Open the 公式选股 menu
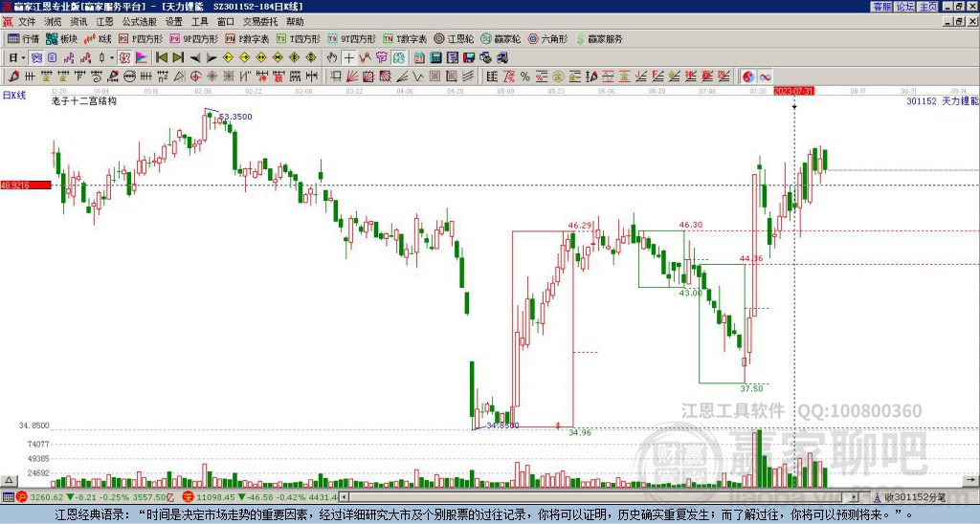Image resolution: width=980 pixels, height=524 pixels. click(140, 22)
